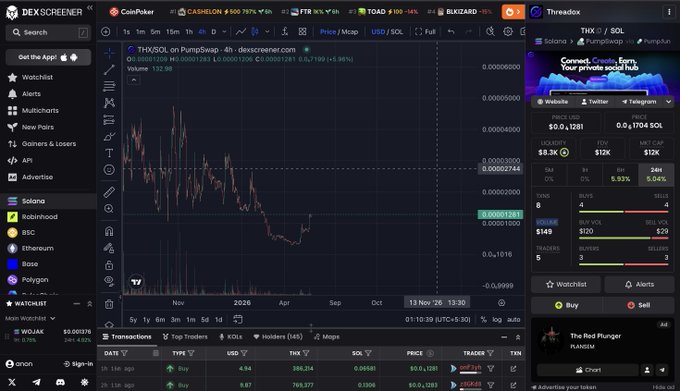Open Threadox Website link

553,102
